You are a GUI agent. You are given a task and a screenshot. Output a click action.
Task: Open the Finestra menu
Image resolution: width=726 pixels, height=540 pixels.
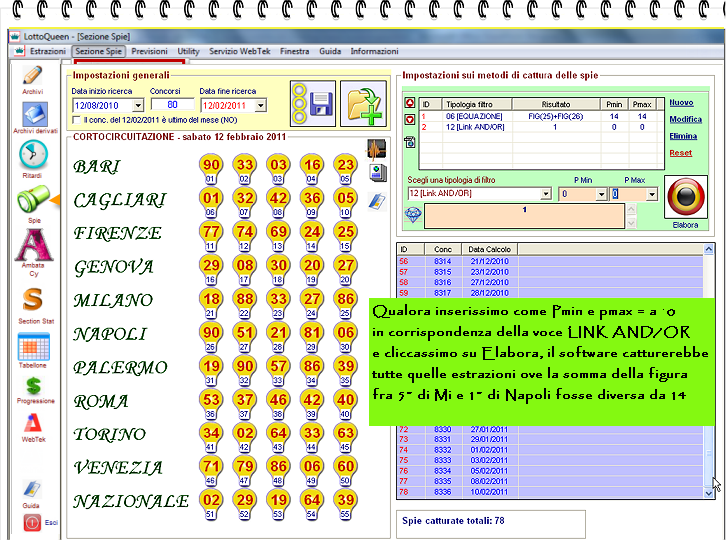(x=294, y=51)
